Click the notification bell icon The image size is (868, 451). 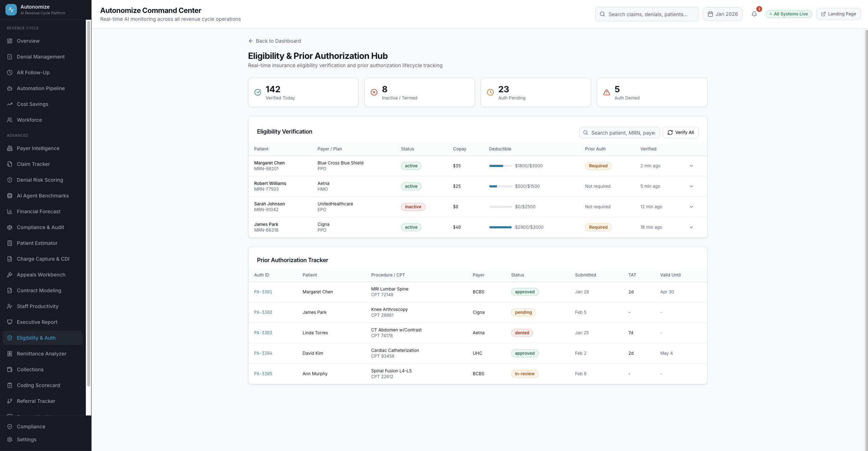(x=754, y=14)
